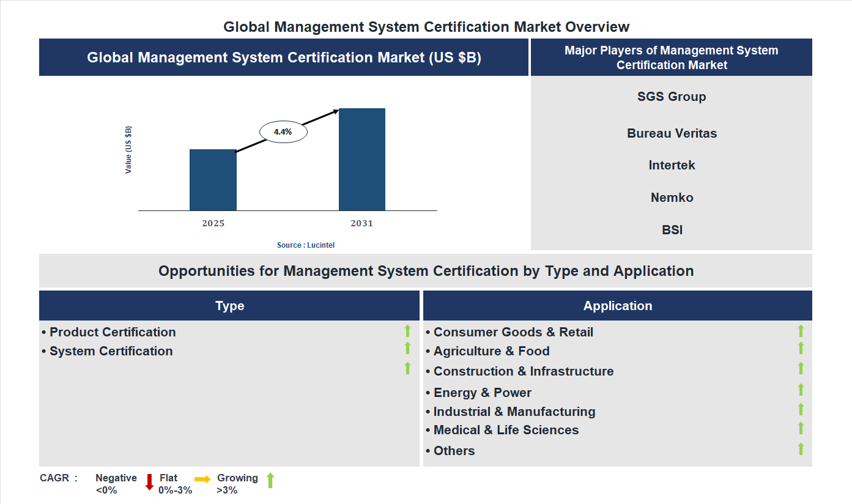Click the green arrow beside Energy & Power
852x504 pixels.
[801, 390]
